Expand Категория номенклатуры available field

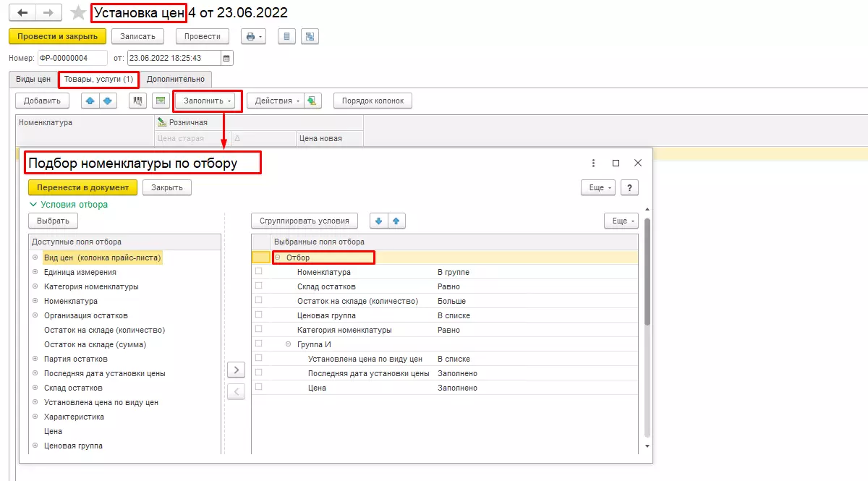pos(35,286)
